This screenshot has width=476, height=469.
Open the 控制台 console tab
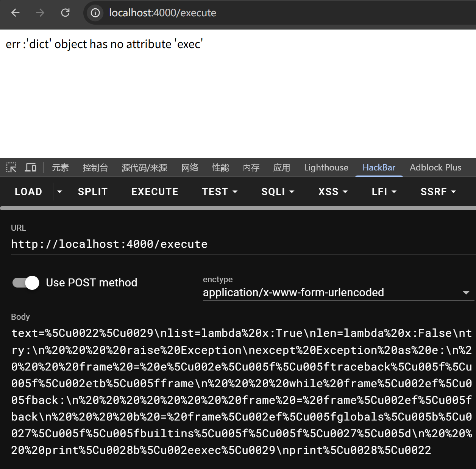pyautogui.click(x=95, y=167)
